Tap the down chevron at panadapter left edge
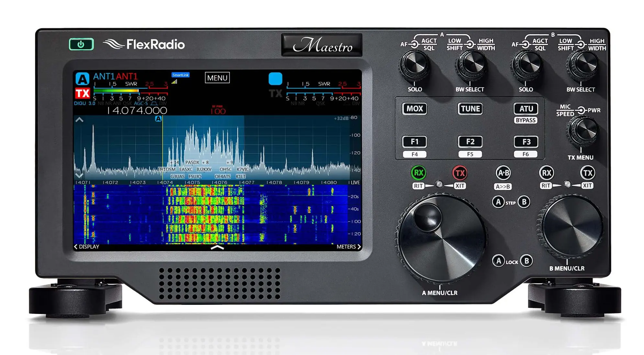 (79, 175)
